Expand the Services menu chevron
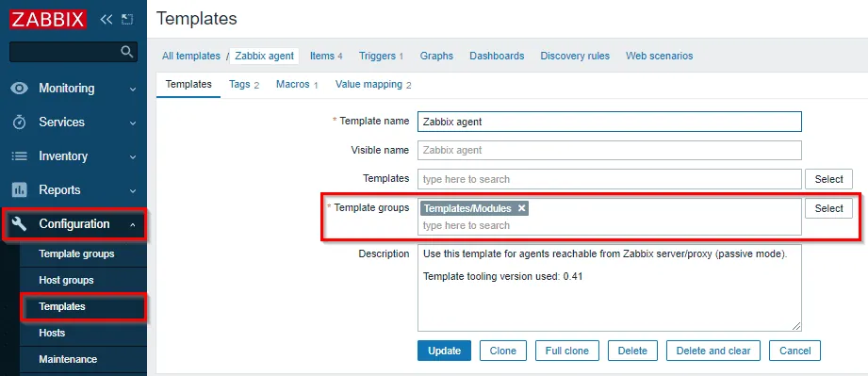 tap(133, 123)
